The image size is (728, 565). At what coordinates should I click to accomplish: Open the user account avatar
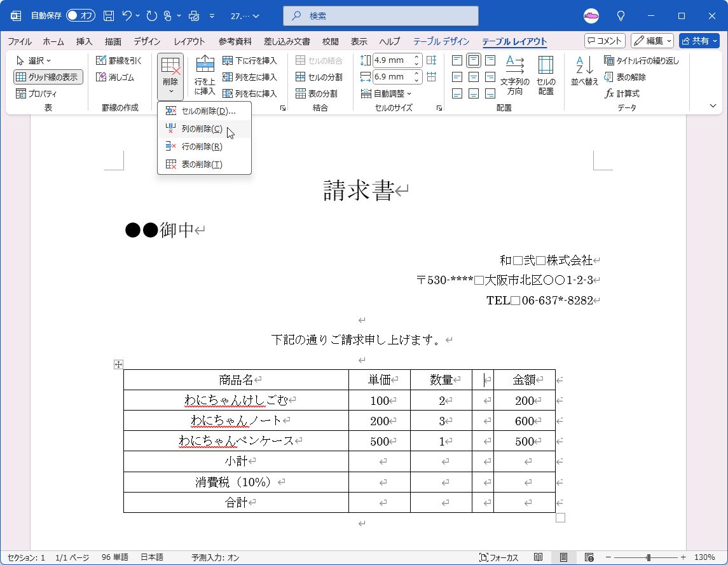[591, 16]
